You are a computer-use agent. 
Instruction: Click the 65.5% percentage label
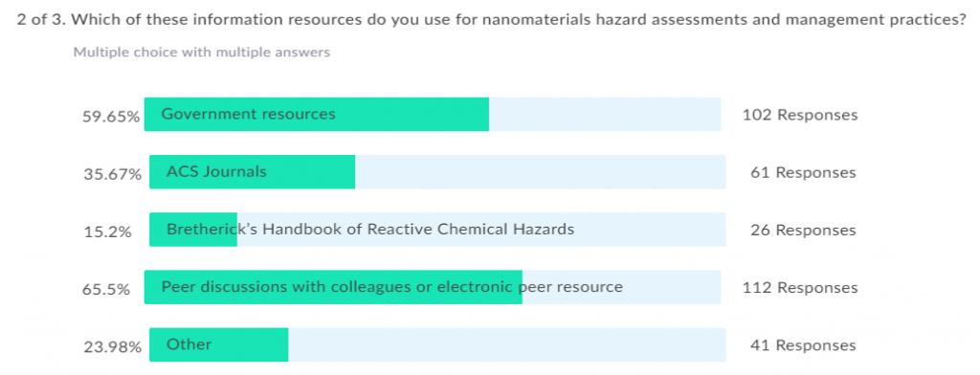pyautogui.click(x=106, y=289)
